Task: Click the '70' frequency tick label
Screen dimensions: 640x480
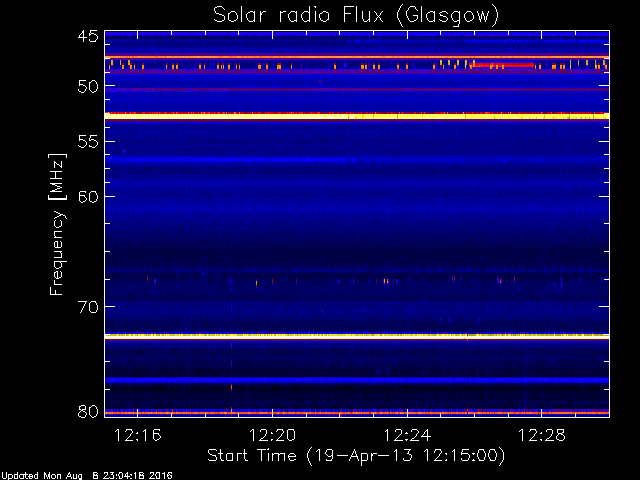Action: tap(88, 307)
